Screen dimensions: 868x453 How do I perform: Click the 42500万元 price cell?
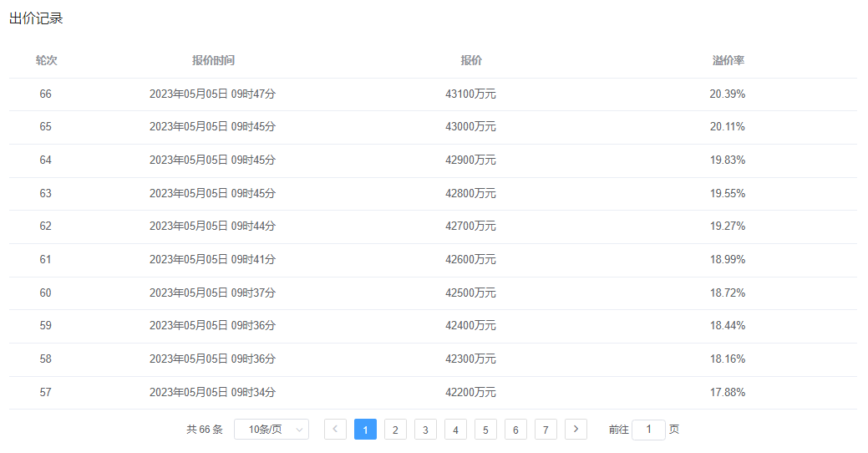[470, 293]
